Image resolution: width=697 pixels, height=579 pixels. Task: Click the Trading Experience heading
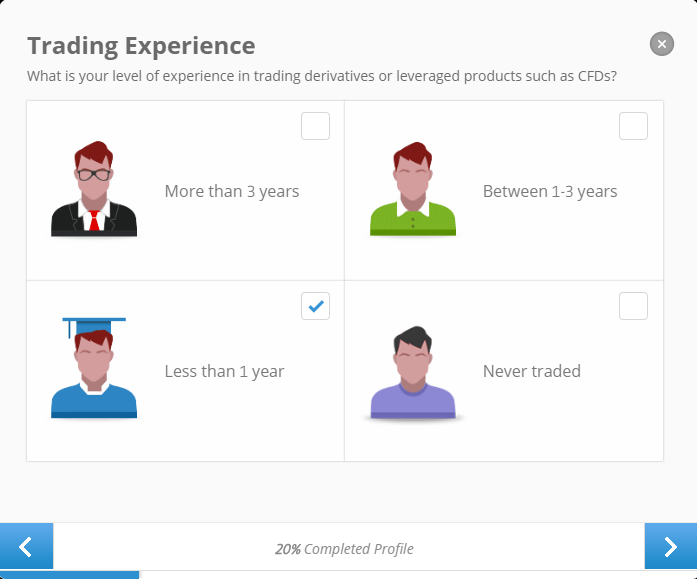tap(141, 46)
